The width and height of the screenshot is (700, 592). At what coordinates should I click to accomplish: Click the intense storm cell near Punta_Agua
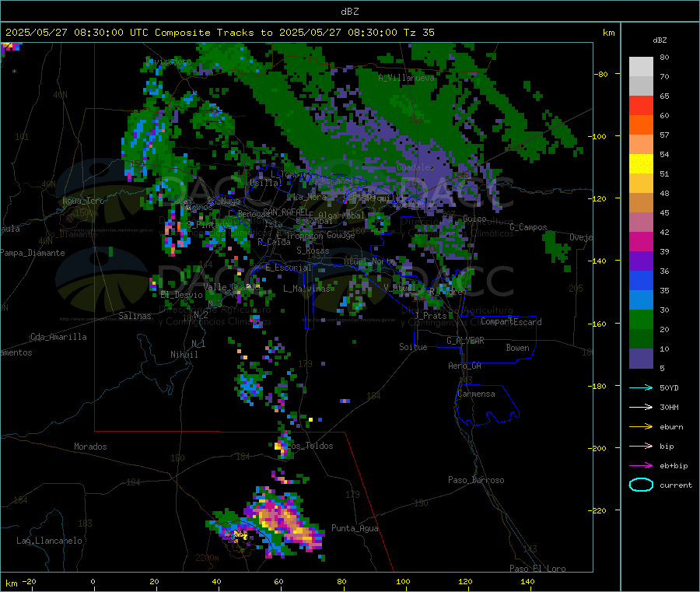[x=284, y=522]
